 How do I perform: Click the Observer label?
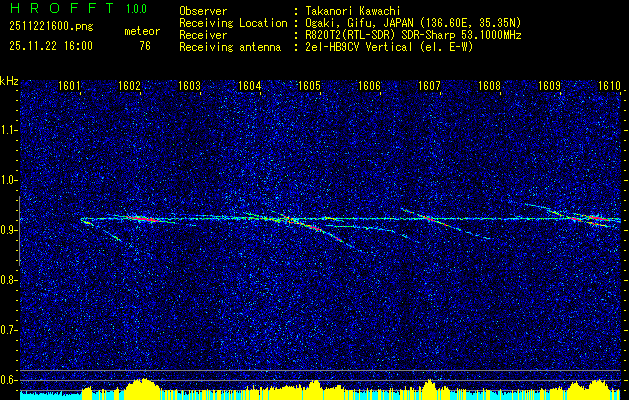[x=203, y=11]
